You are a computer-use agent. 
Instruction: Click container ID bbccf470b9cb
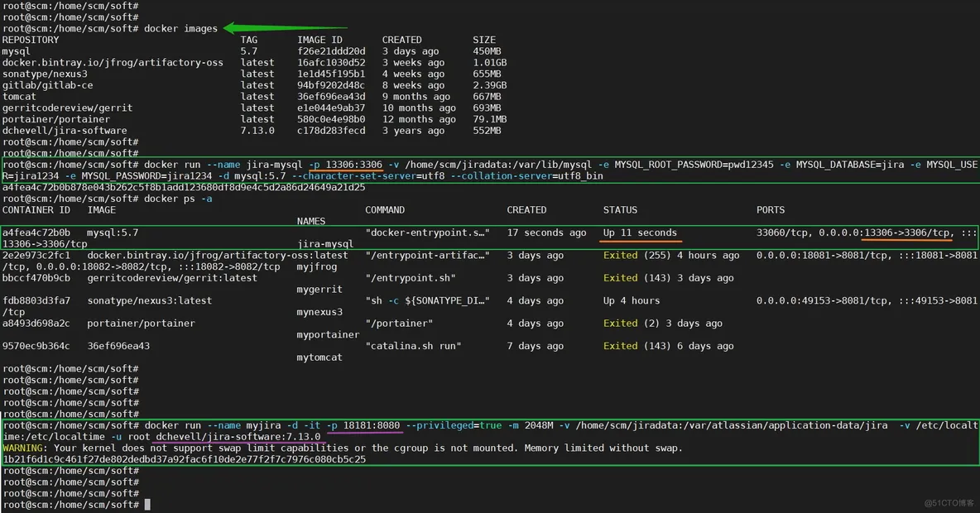36,278
